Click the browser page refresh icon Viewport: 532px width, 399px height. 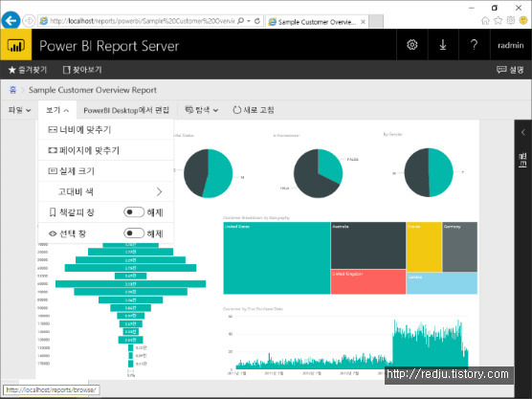click(x=257, y=21)
